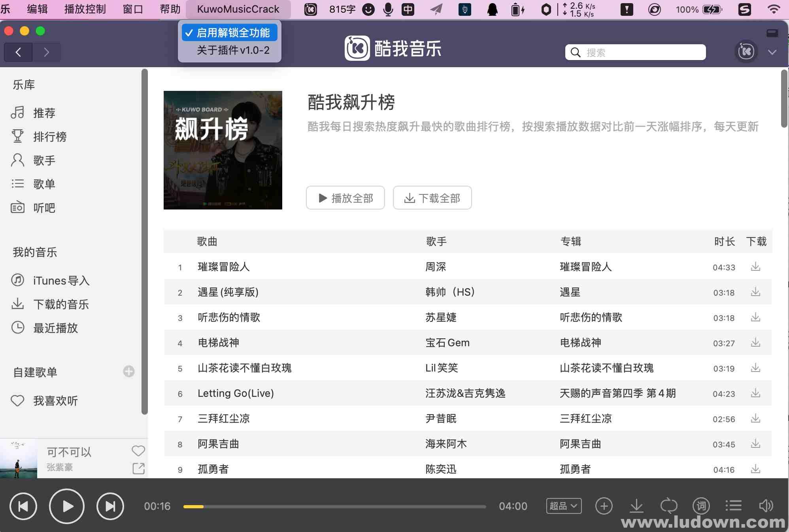Seek on the playback progress bar

334,507
